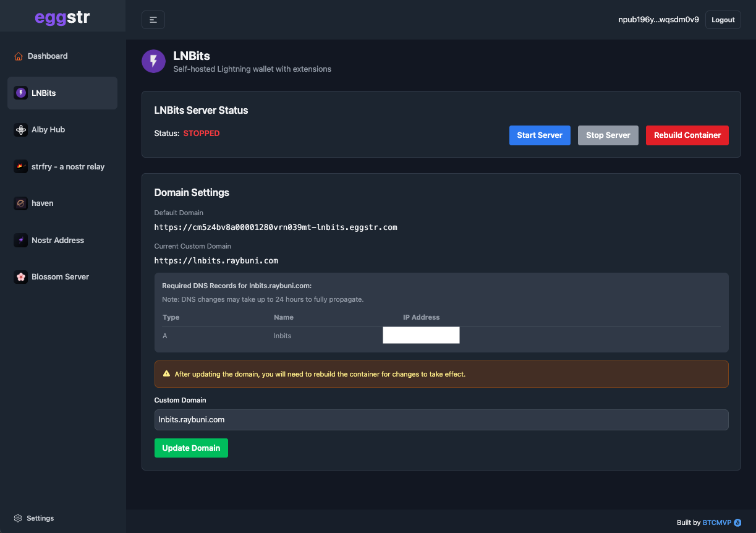Click the sidebar hamburger toggle icon

click(x=153, y=19)
